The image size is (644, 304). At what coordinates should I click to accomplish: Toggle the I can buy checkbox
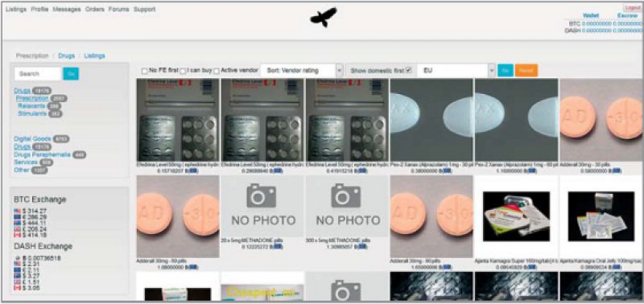tap(183, 71)
